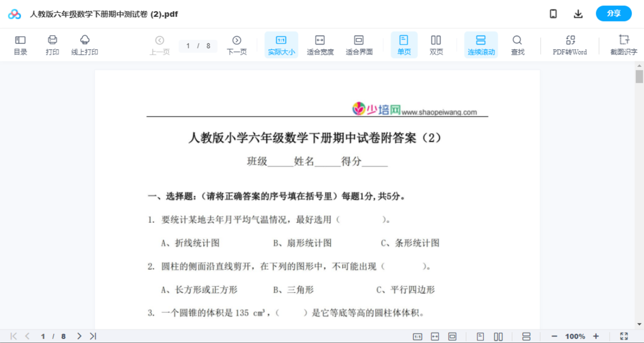Viewport: 644px width, 343px height.
Task: Click the 分享 share button
Action: click(613, 13)
